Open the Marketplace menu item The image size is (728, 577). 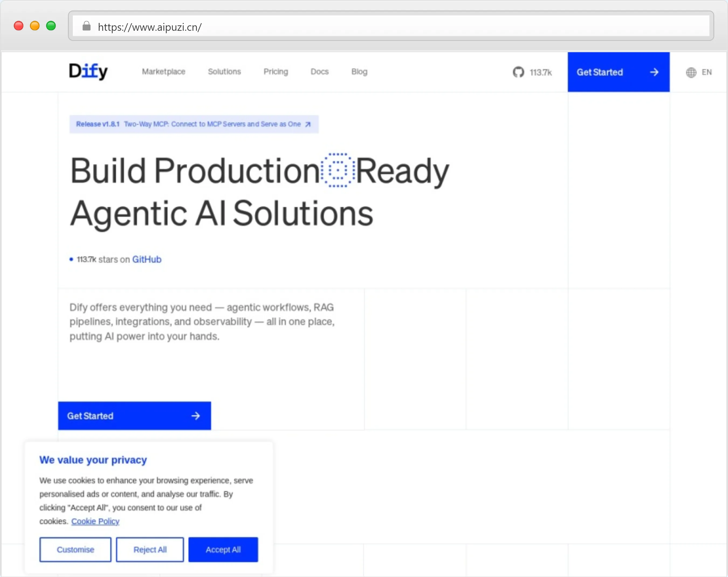163,71
